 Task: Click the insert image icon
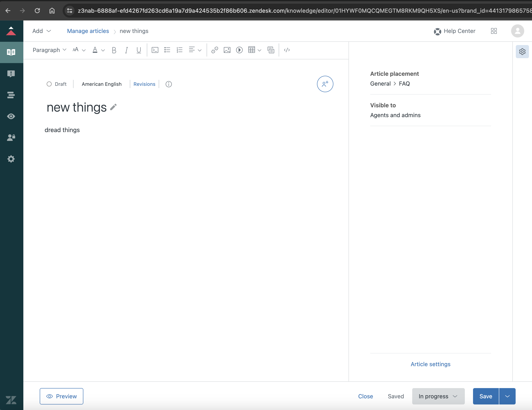point(227,50)
